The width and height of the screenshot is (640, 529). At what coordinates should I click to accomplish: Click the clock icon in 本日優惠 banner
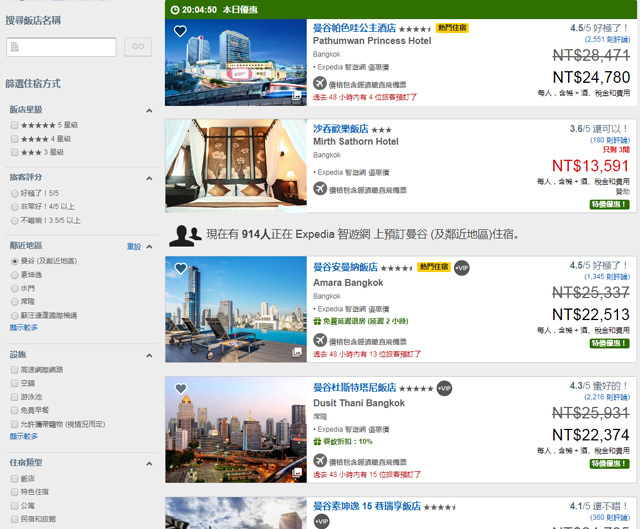click(x=175, y=10)
